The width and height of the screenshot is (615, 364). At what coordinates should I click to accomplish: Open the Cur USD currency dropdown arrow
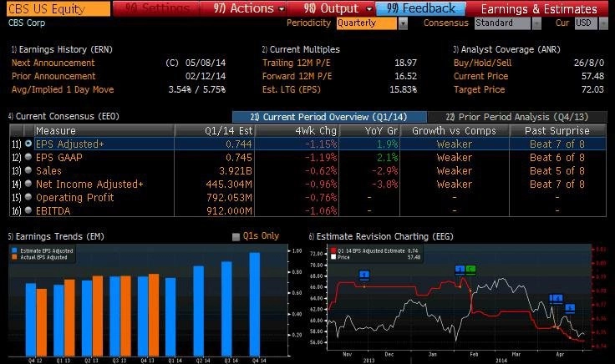(x=603, y=23)
